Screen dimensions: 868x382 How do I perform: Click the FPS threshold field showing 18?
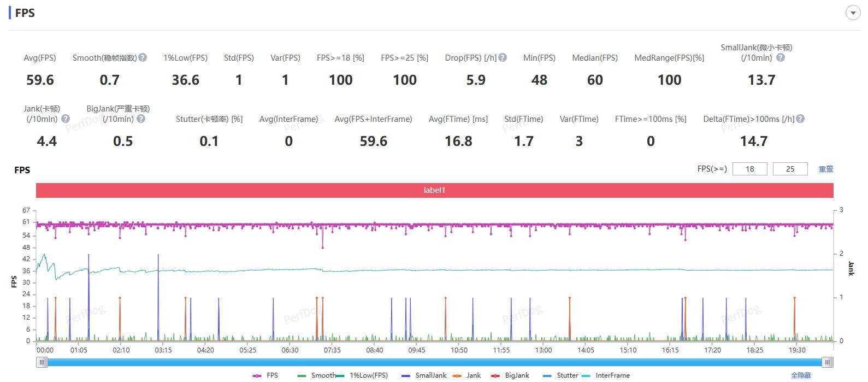pyautogui.click(x=749, y=169)
